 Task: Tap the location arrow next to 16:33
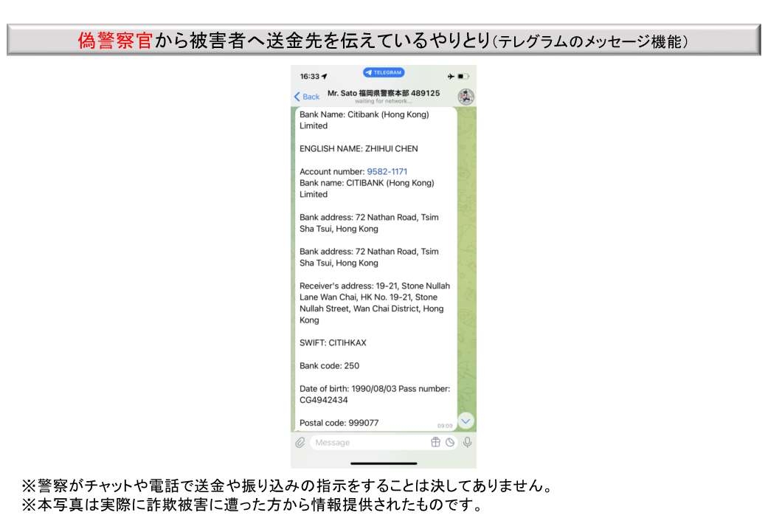[x=325, y=76]
